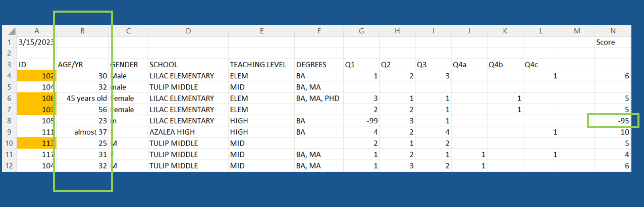Click the Q1 cell showing -99
The height and width of the screenshot is (207, 644).
tap(361, 121)
